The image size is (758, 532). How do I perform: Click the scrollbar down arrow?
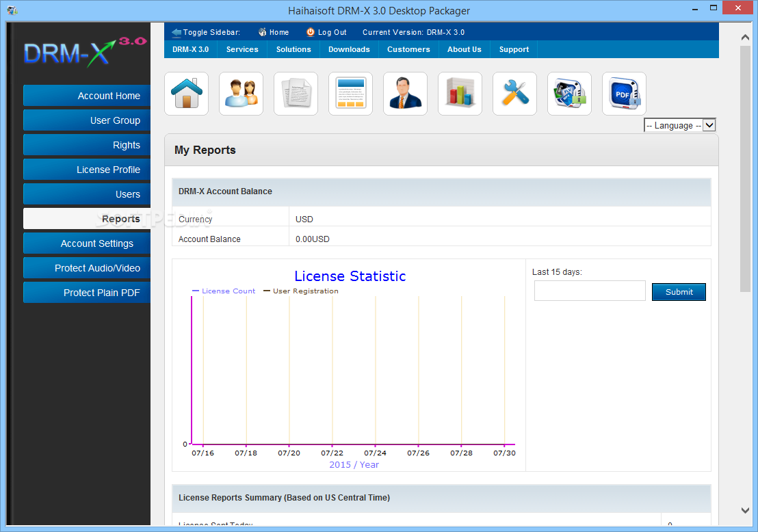745,510
